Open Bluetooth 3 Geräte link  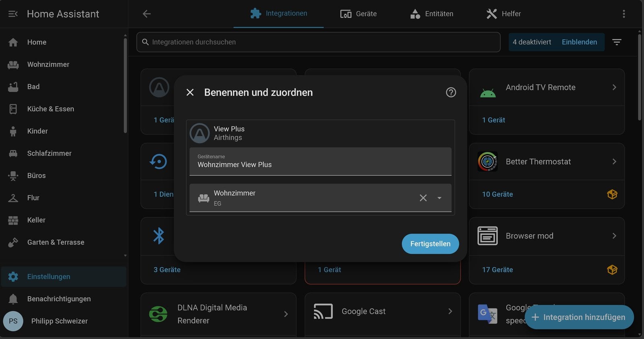point(167,270)
